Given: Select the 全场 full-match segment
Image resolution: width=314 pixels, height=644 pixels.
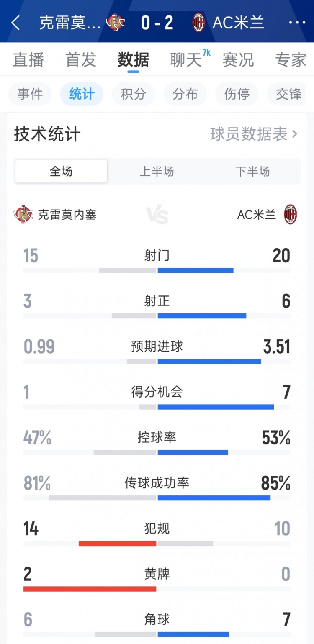Looking at the screenshot, I should click(x=61, y=171).
